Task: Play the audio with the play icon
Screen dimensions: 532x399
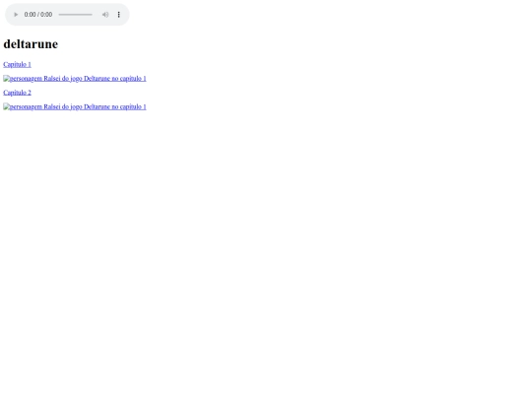Action: pyautogui.click(x=16, y=15)
